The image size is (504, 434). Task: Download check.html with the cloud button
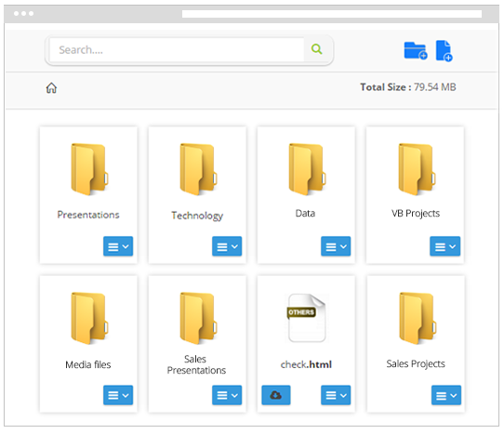click(x=276, y=395)
